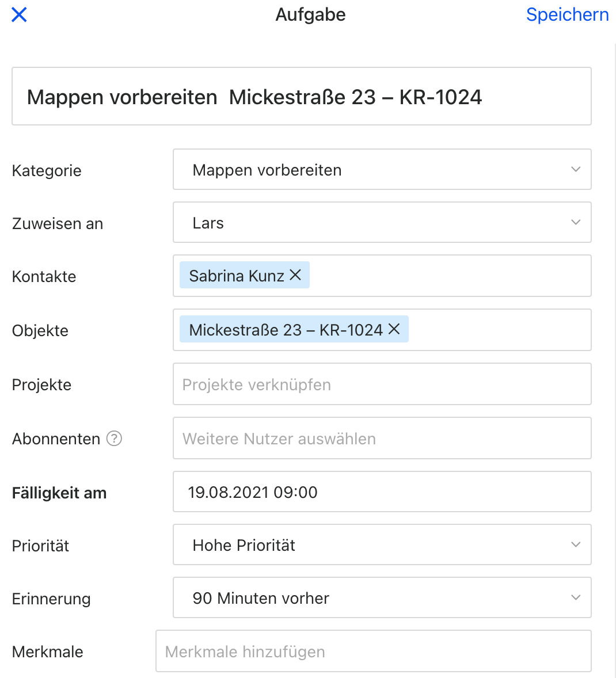Open the Priorität dropdown
616x678 pixels.
pyautogui.click(x=382, y=545)
